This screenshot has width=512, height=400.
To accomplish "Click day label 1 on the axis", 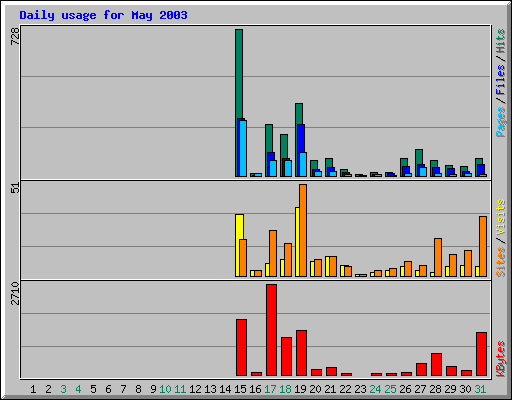I will tap(33, 389).
